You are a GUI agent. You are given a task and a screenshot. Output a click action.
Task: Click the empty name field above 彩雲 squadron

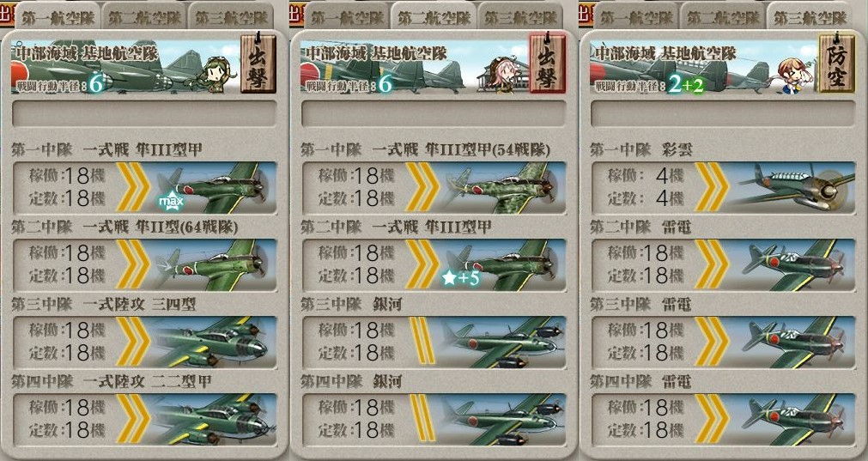(723, 113)
